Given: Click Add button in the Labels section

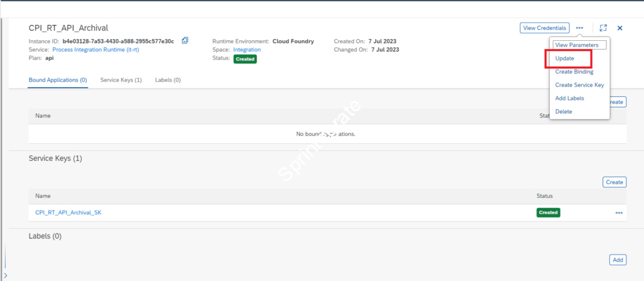Looking at the screenshot, I should click(x=618, y=260).
